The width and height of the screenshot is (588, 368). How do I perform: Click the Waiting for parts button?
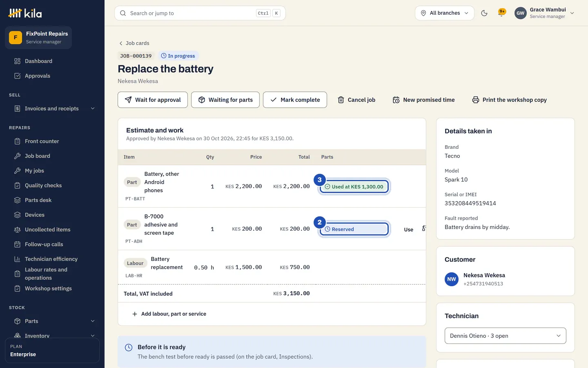pyautogui.click(x=225, y=100)
